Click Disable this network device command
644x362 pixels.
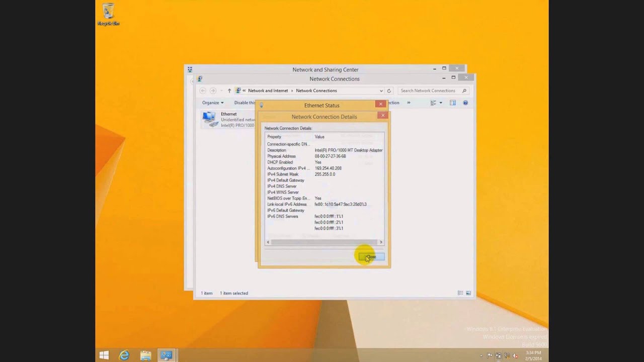(x=245, y=103)
